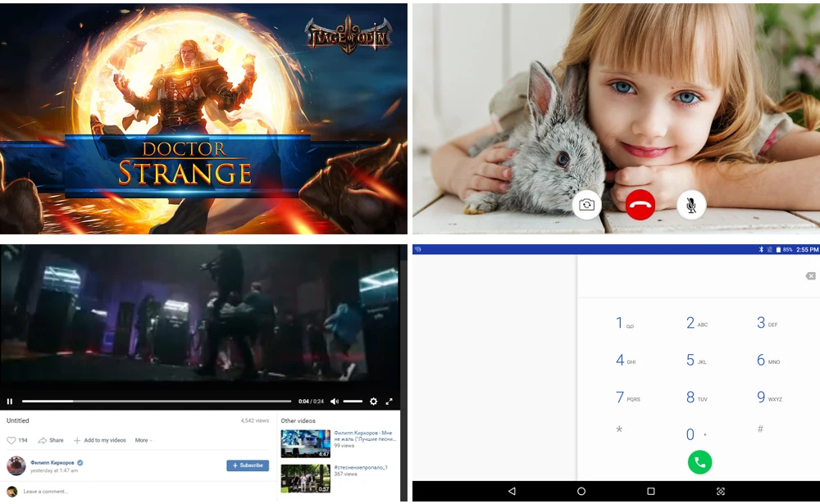Tap the app icon at status bar left edge
Screen dimensions: 820x504
418,250
